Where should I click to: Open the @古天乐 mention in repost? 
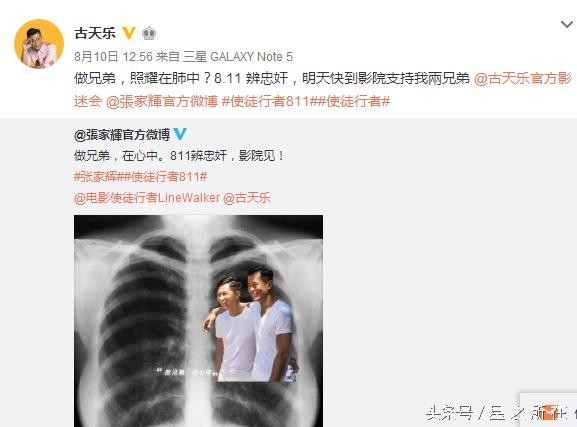tap(247, 198)
